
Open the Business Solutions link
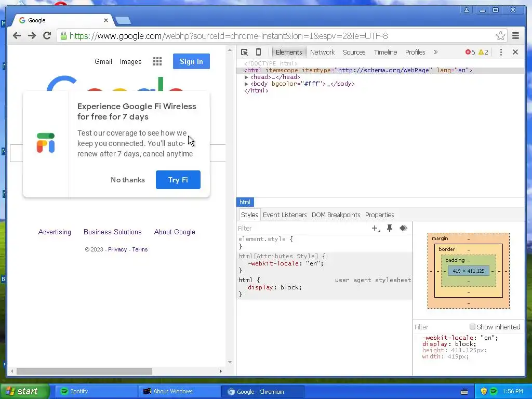click(x=113, y=232)
